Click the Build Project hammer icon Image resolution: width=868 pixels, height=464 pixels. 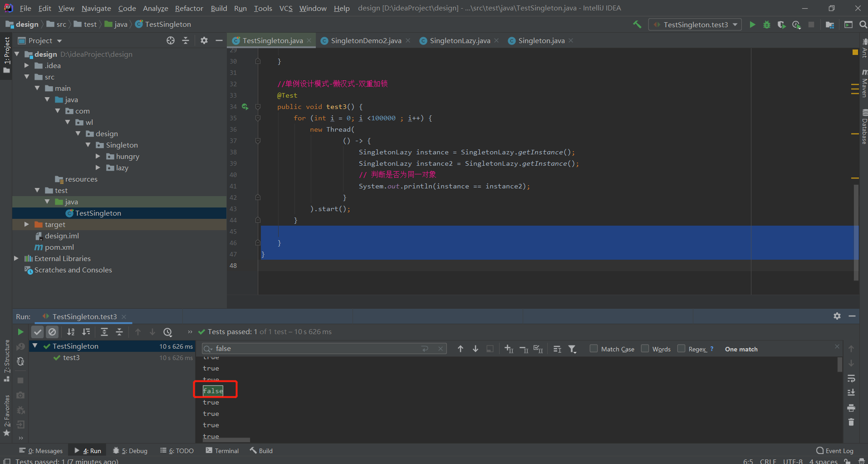[x=637, y=25]
